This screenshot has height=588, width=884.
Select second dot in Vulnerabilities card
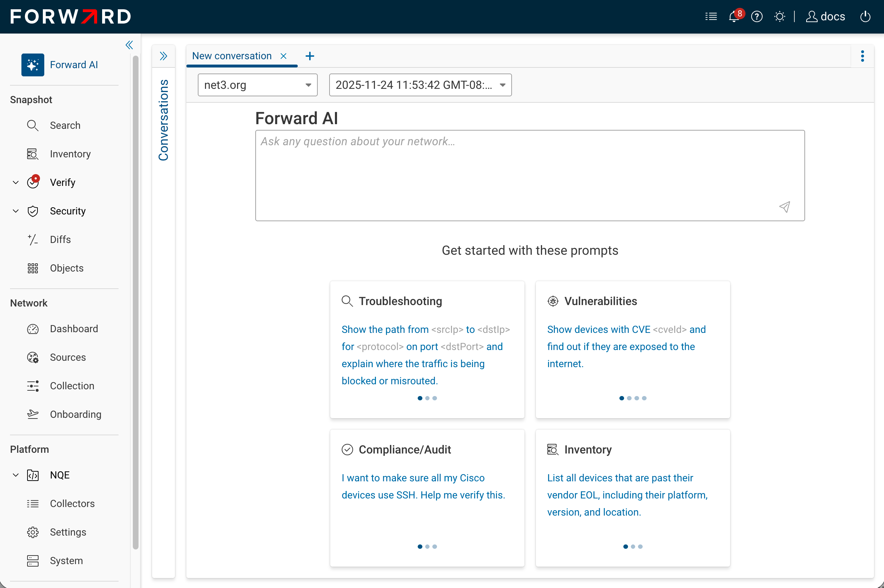coord(629,398)
